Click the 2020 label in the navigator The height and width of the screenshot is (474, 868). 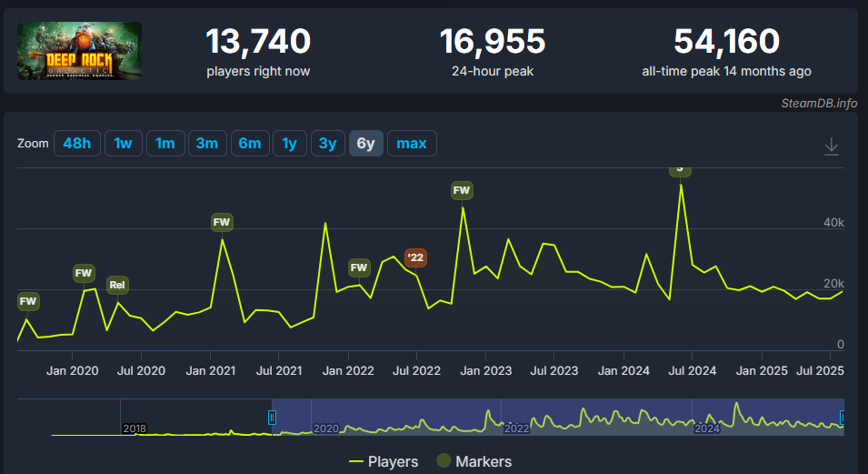pyautogui.click(x=326, y=429)
